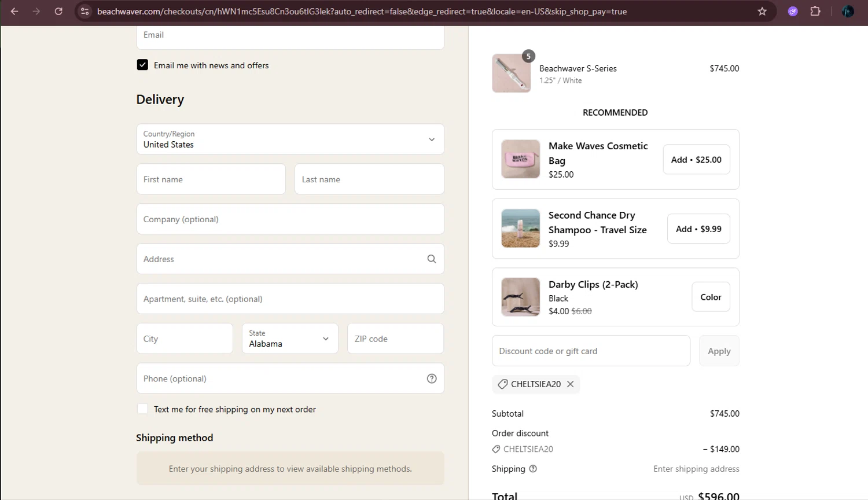Choose color for Darby Clips
This screenshot has width=868, height=500.
coord(711,297)
